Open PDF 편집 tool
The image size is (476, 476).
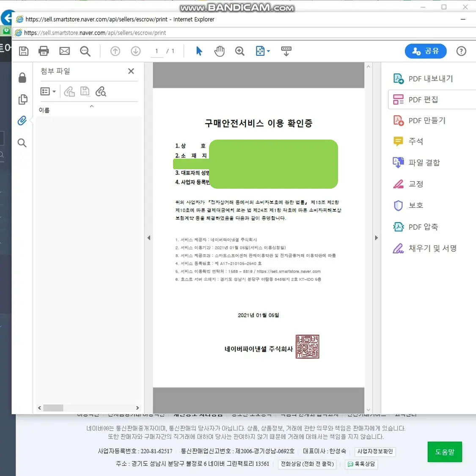pyautogui.click(x=432, y=99)
